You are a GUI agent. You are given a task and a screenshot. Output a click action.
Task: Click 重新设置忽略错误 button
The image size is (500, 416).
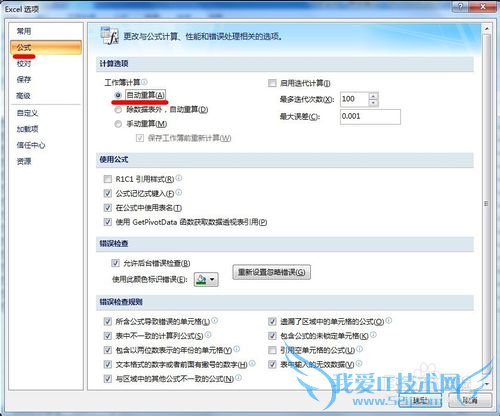(271, 272)
